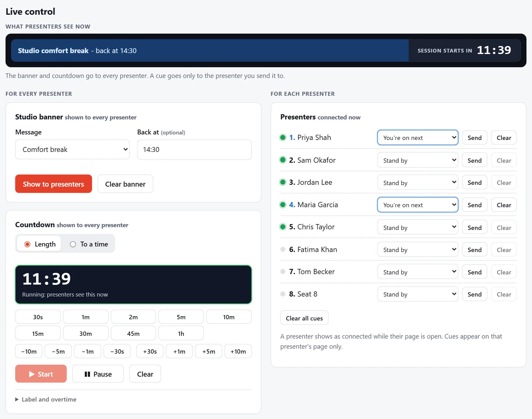The image size is (532, 419).
Task: Set countdown length to 30s
Action: [x=38, y=317]
